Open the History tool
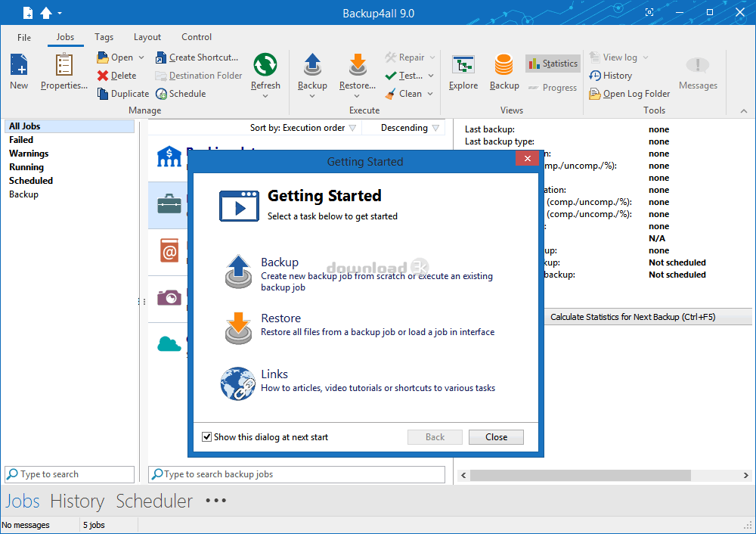The width and height of the screenshot is (756, 534). [610, 76]
